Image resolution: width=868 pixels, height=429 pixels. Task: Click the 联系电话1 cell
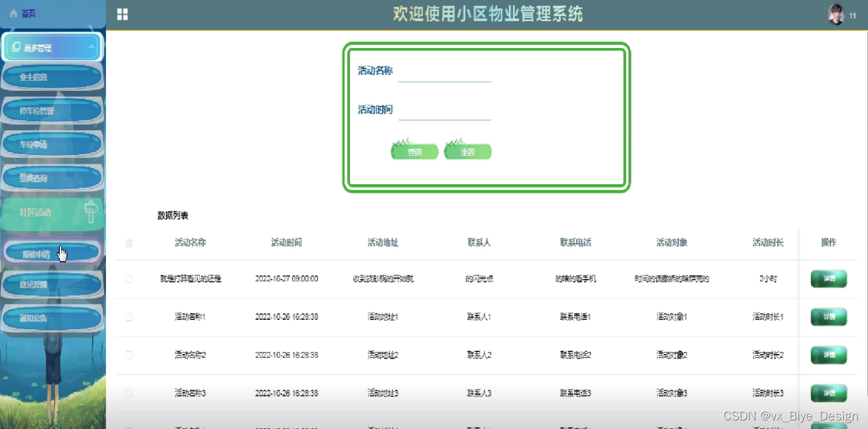click(575, 317)
